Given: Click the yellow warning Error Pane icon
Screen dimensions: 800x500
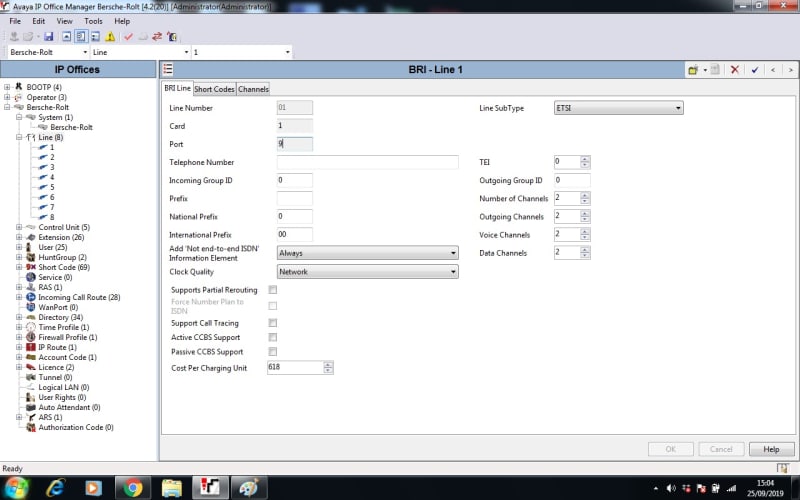Looking at the screenshot, I should [x=110, y=37].
